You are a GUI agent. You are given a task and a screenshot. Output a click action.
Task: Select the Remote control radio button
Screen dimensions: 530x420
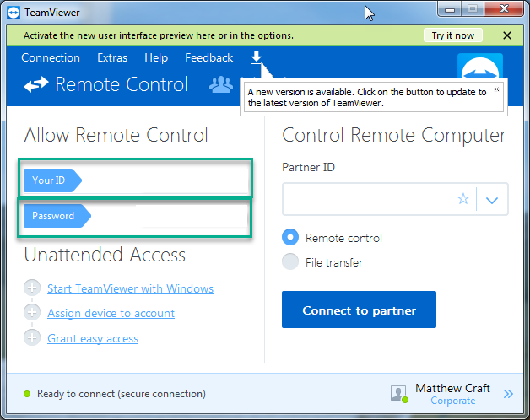[290, 237]
